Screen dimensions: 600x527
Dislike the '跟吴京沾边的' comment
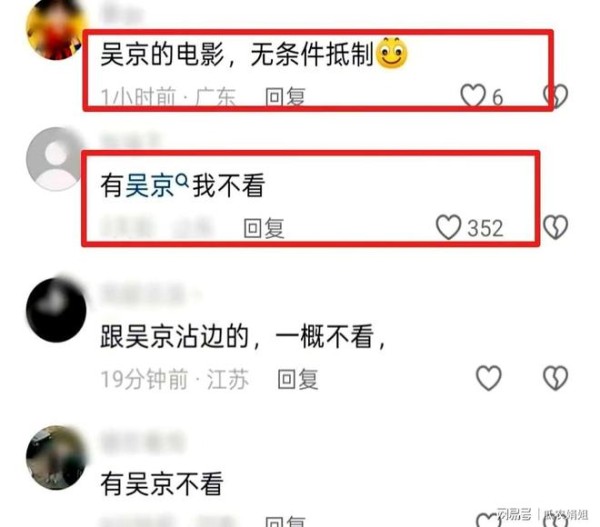coord(556,378)
